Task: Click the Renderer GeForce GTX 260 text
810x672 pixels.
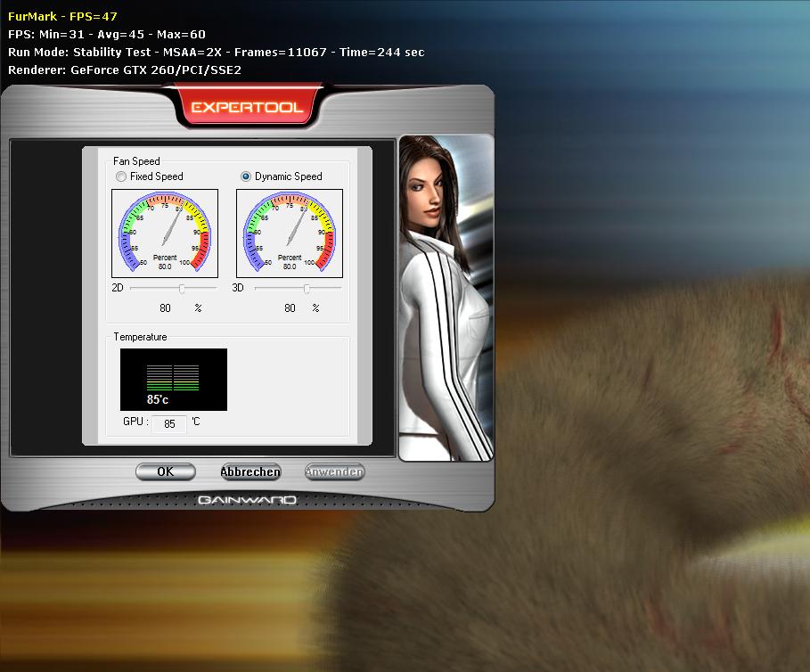Action: pos(125,70)
